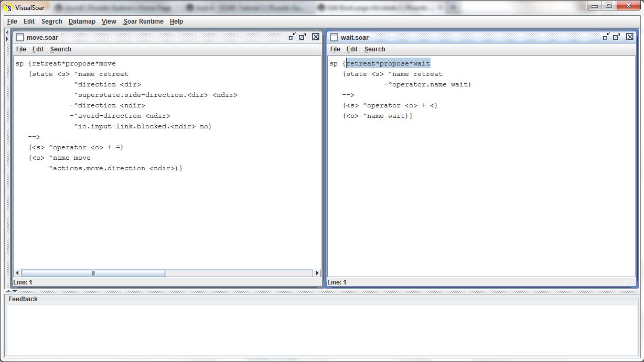Open the File menu inside move.soar
This screenshot has width=644, height=362.
point(21,49)
